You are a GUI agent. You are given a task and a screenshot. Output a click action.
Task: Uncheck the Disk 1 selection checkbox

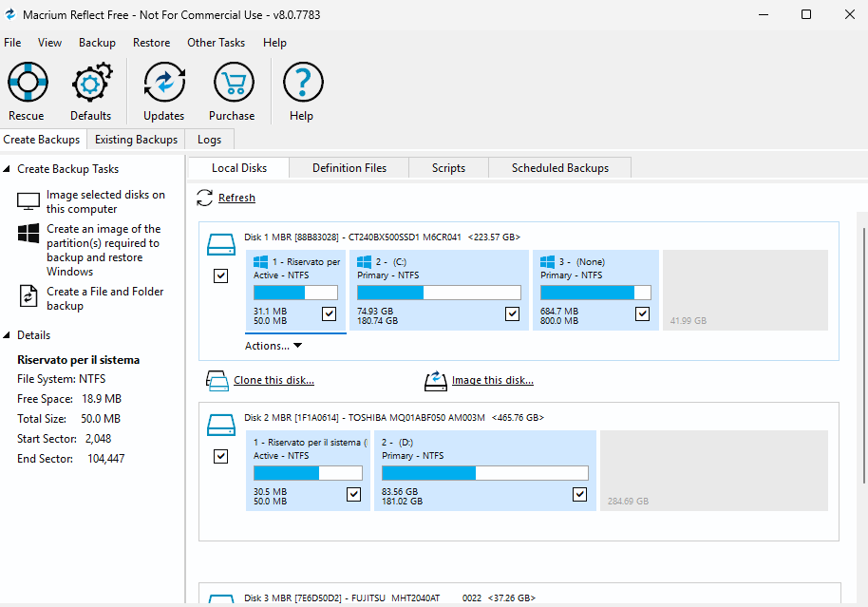coord(220,275)
